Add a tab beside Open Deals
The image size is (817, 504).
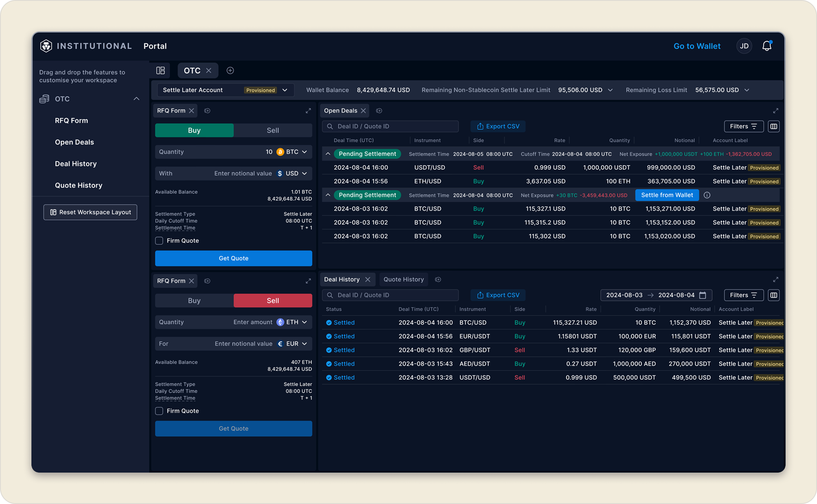pos(379,111)
